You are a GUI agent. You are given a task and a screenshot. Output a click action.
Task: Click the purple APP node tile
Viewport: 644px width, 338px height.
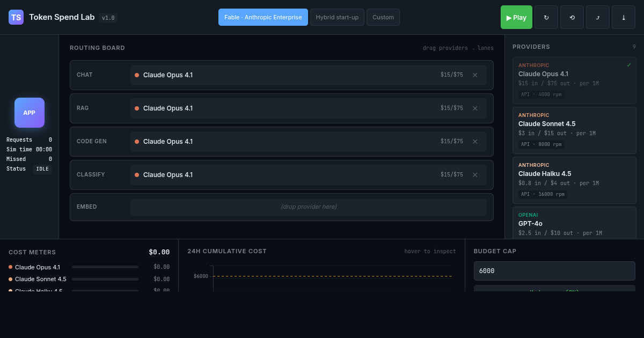[30, 113]
